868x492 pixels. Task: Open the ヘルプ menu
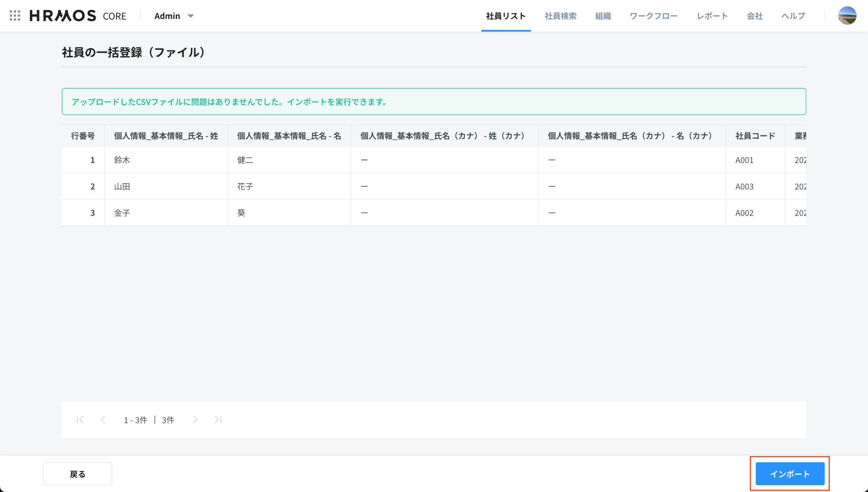[x=793, y=16]
